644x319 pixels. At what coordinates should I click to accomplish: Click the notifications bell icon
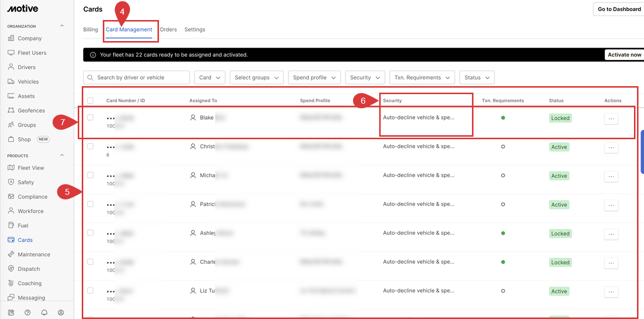point(44,312)
